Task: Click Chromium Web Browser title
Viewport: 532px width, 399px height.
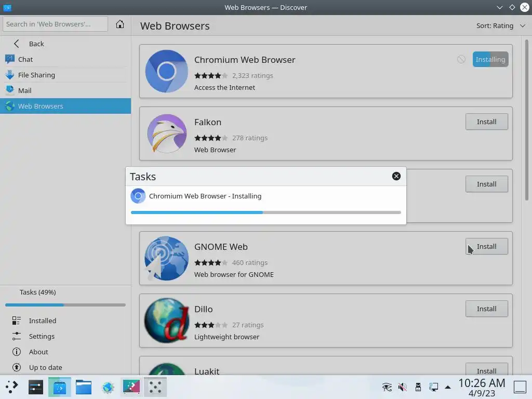Action: [x=245, y=60]
